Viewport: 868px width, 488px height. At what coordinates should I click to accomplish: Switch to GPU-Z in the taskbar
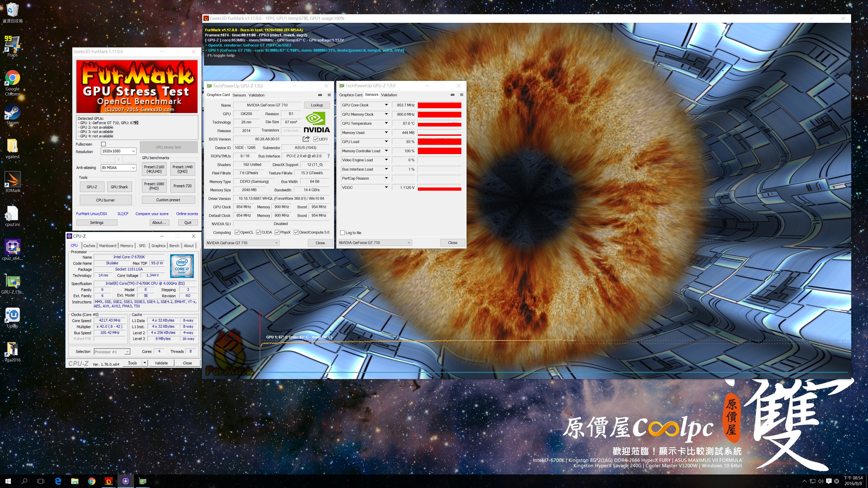pos(143,481)
